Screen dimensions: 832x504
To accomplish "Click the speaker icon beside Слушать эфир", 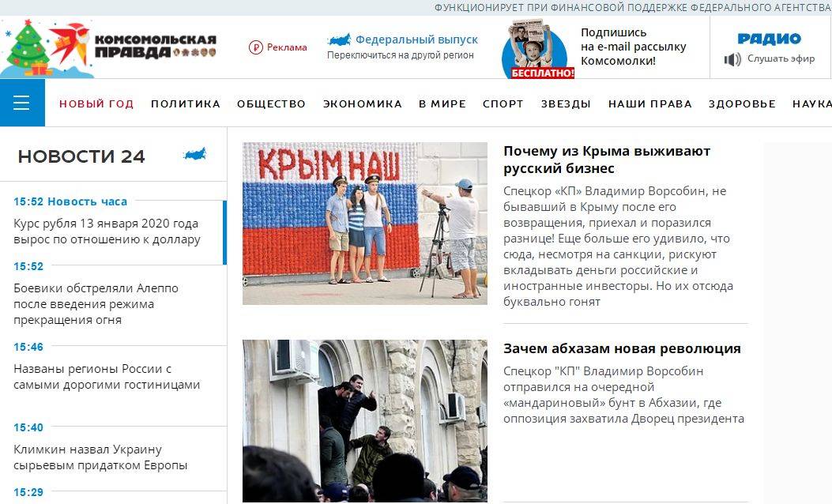I will [732, 59].
